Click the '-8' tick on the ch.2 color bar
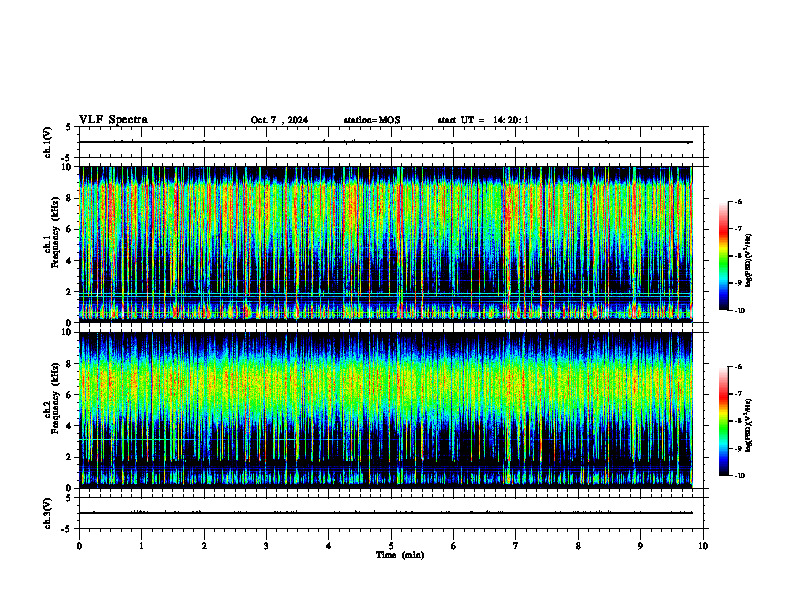Image resolution: width=792 pixels, height=612 pixels. click(x=738, y=421)
